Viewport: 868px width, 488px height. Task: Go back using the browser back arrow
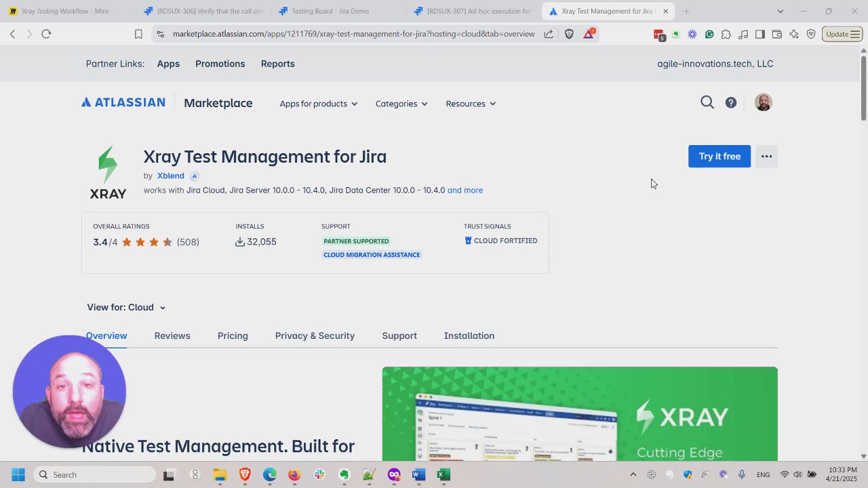click(x=12, y=34)
